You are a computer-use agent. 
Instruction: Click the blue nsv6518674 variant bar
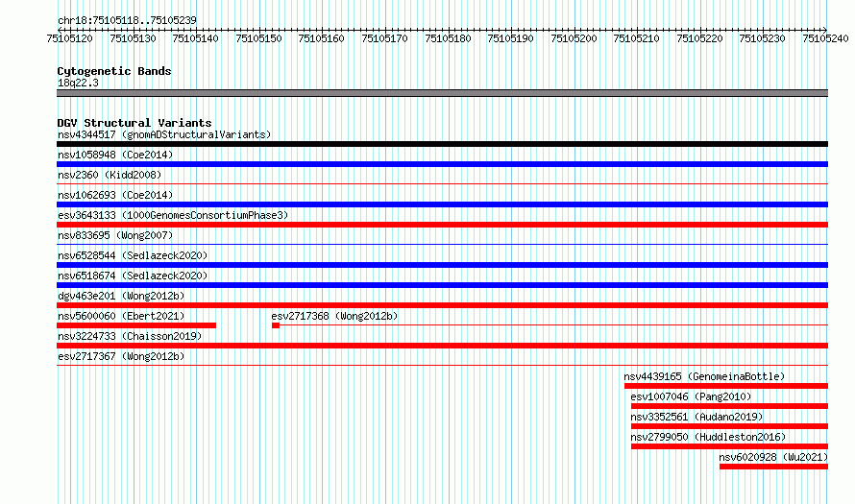tap(442, 285)
